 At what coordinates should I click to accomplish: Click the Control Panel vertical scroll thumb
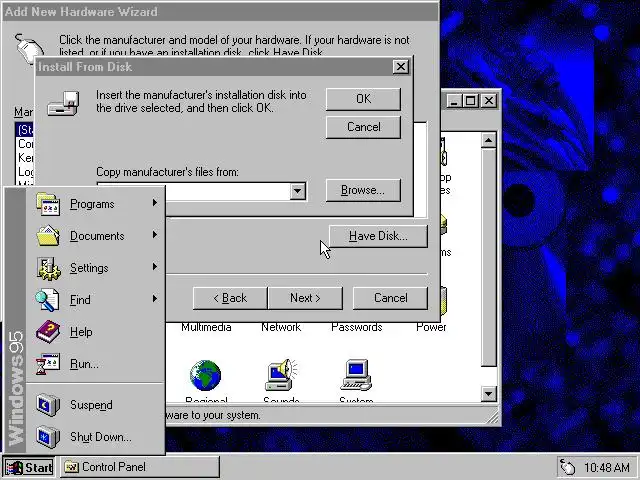489,257
